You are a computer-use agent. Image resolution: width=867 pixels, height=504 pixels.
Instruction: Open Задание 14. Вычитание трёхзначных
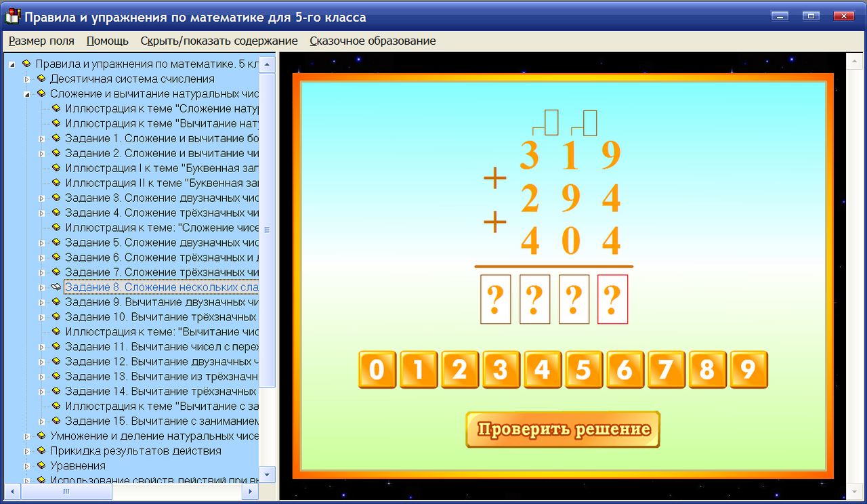(162, 392)
